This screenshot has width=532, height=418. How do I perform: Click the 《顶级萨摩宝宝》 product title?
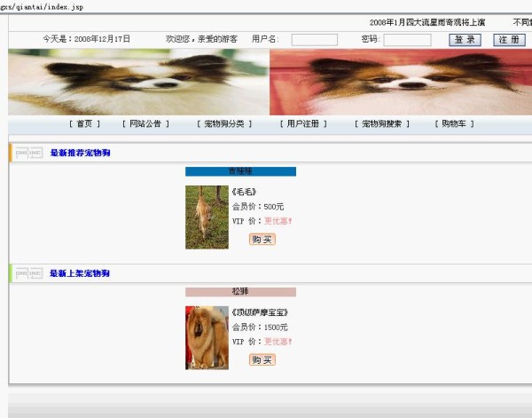pos(260,312)
